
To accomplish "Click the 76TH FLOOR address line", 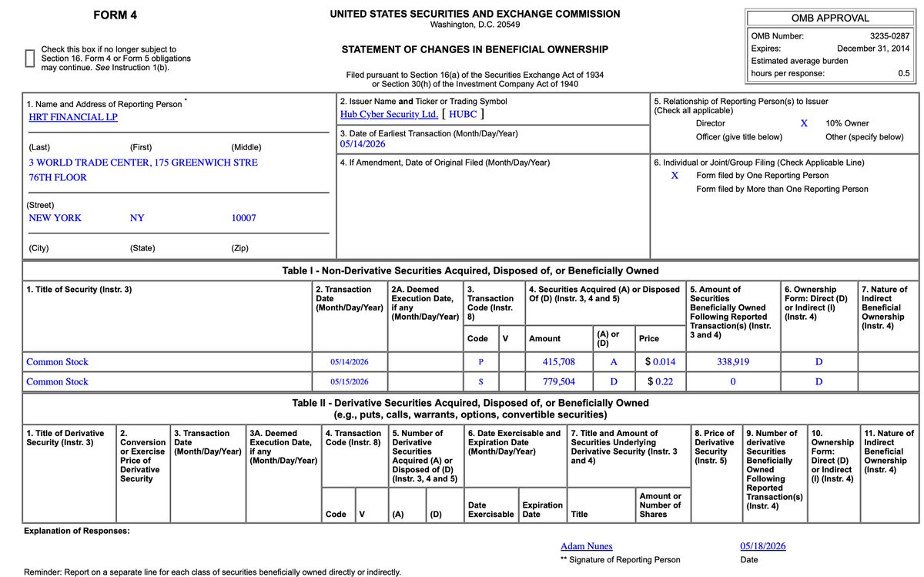I will [x=58, y=177].
